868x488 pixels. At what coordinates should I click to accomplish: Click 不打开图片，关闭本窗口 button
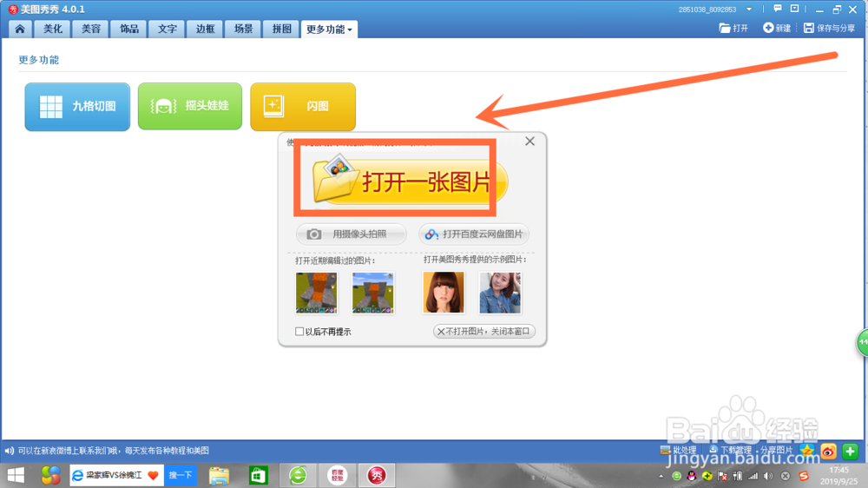pos(483,331)
